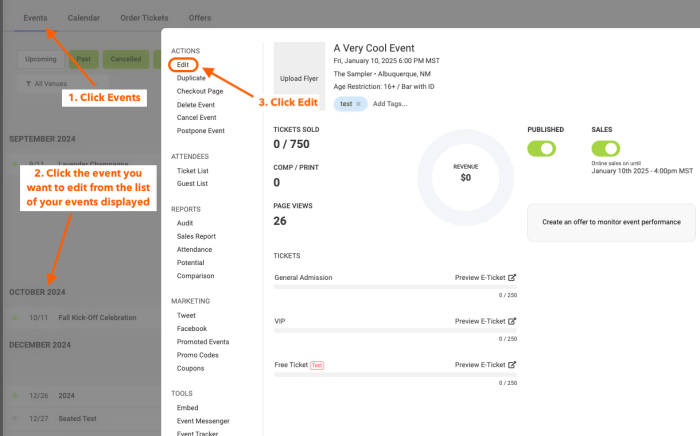
Task: Toggle the Published switch
Action: (542, 149)
